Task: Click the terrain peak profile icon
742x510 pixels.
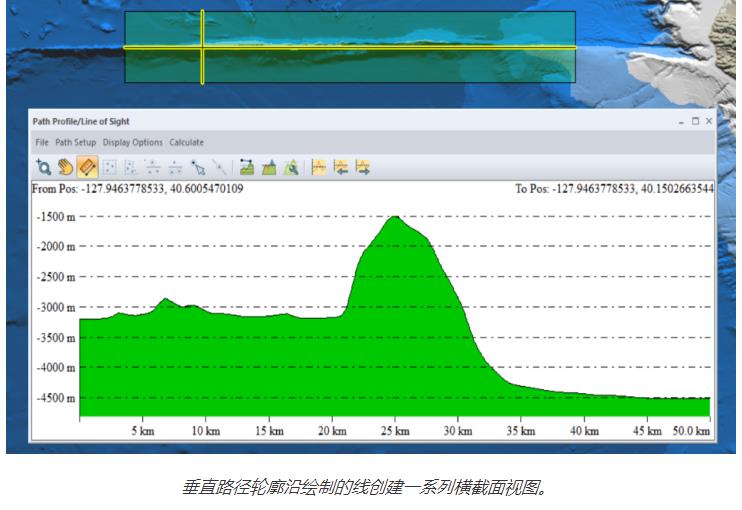Action: 269,167
